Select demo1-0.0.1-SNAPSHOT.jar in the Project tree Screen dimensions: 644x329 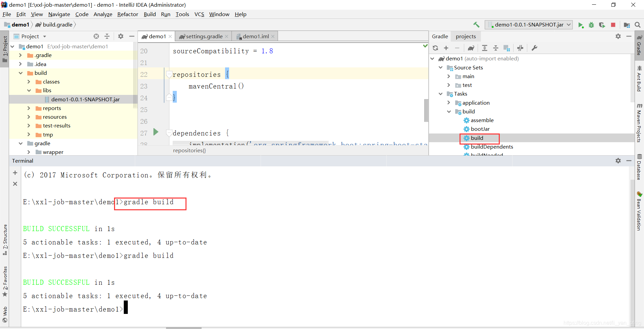(85, 99)
